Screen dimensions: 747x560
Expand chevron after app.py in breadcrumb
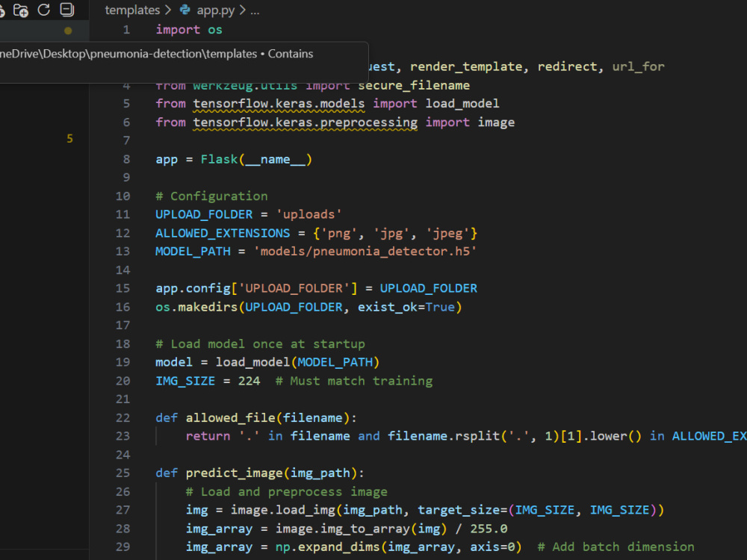click(242, 10)
